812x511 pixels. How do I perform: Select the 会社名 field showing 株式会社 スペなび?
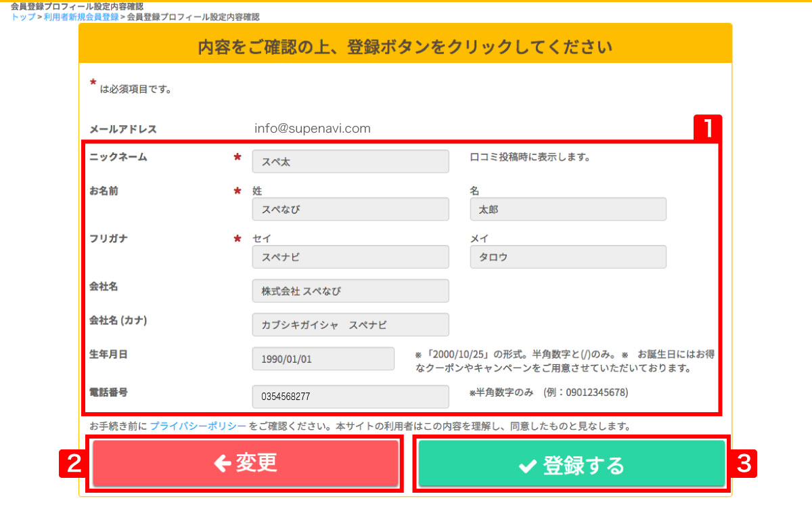click(x=350, y=290)
